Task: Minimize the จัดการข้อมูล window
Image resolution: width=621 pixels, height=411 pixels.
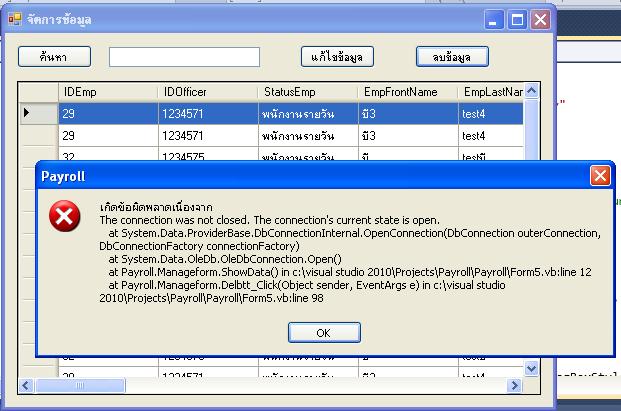Action: (493, 19)
